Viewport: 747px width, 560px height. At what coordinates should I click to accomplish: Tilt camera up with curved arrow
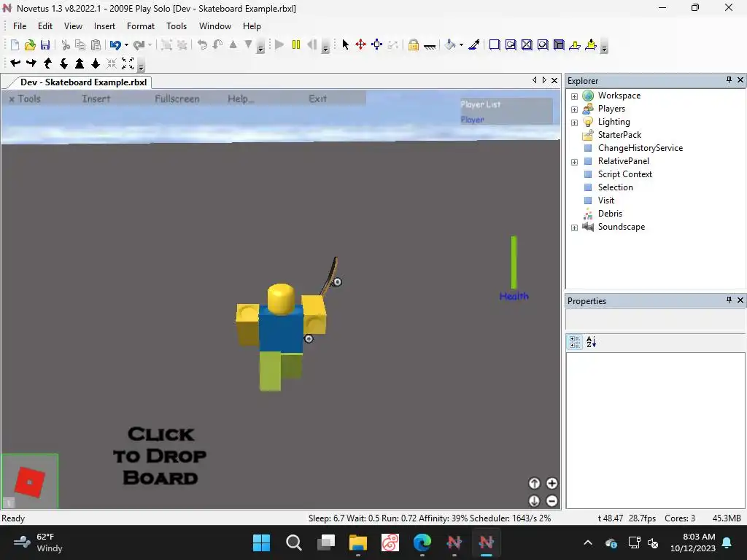pyautogui.click(x=47, y=63)
